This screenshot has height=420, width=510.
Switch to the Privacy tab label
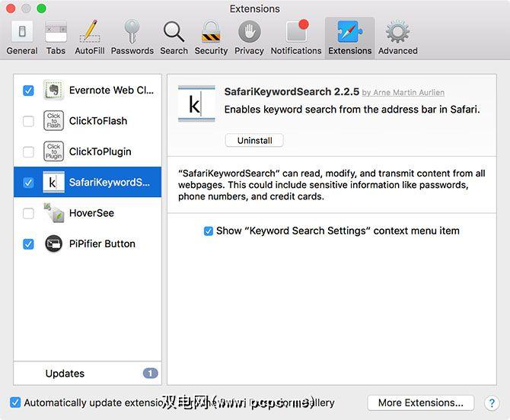tap(249, 51)
